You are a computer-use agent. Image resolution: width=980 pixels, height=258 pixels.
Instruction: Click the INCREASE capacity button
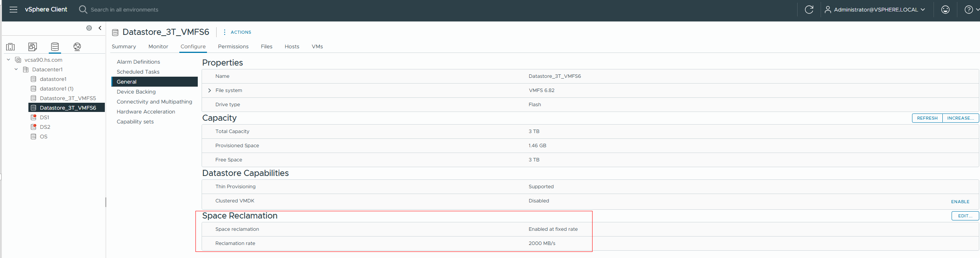coord(960,118)
